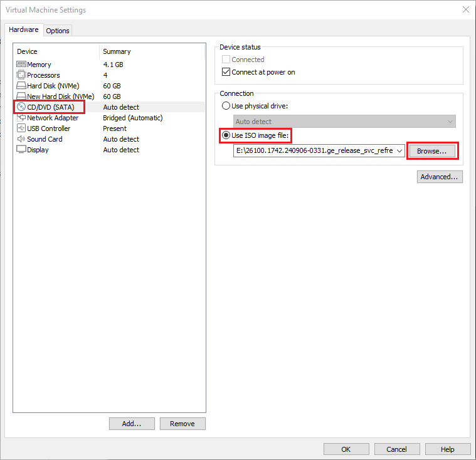
Task: Select the Use ISO image file option
Action: click(x=227, y=135)
